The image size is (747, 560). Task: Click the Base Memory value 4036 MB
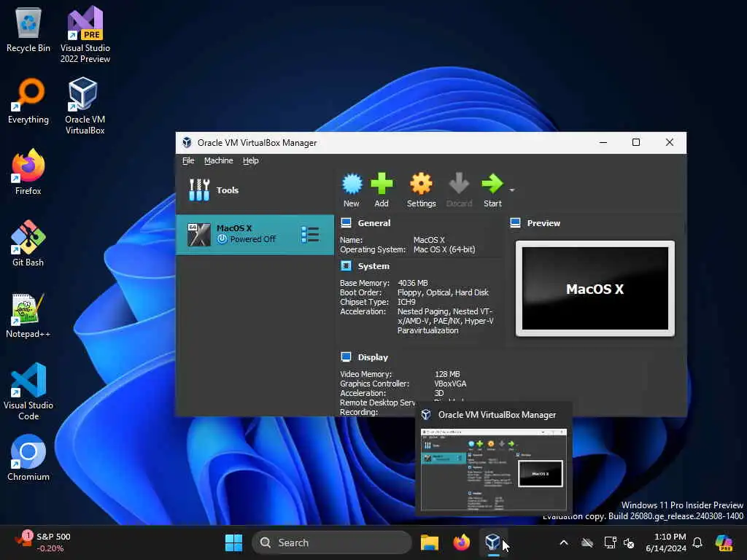click(413, 283)
